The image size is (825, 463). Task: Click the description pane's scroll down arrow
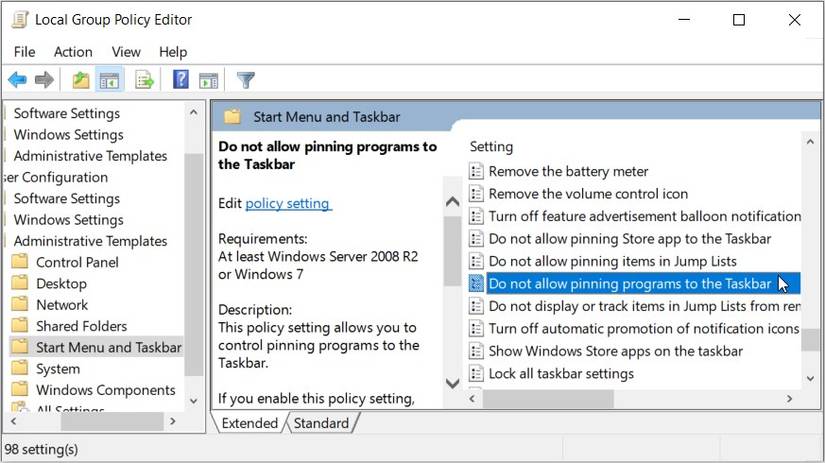(451, 382)
